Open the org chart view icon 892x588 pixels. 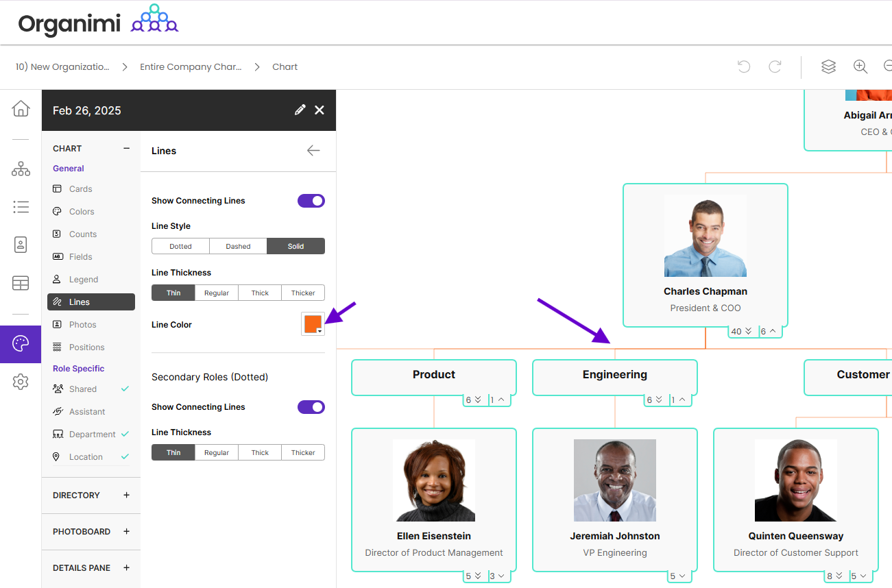21,169
